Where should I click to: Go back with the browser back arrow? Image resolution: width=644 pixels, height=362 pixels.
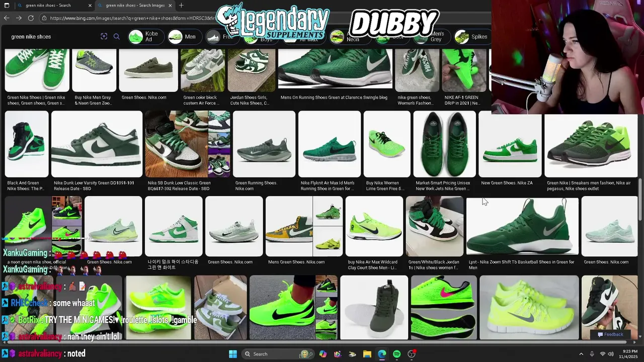tap(7, 18)
